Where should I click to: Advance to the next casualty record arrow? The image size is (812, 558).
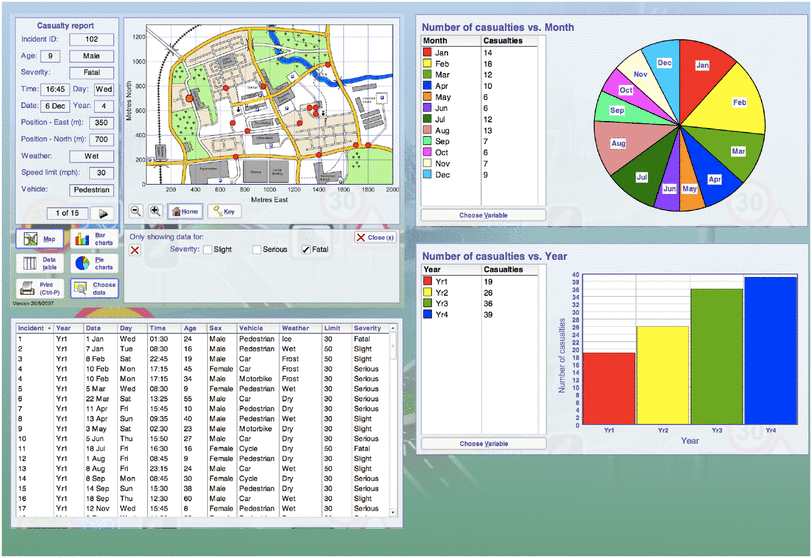[102, 213]
